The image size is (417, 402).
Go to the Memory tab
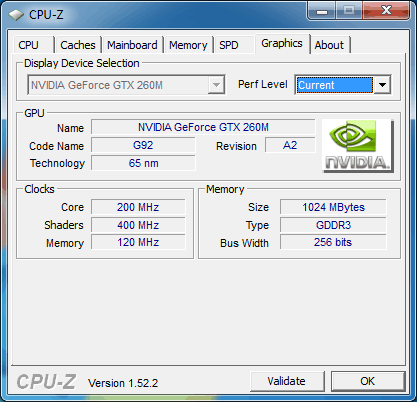pos(188,45)
